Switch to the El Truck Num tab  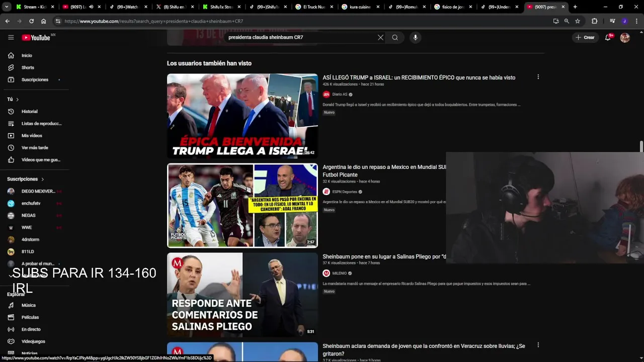(x=313, y=7)
